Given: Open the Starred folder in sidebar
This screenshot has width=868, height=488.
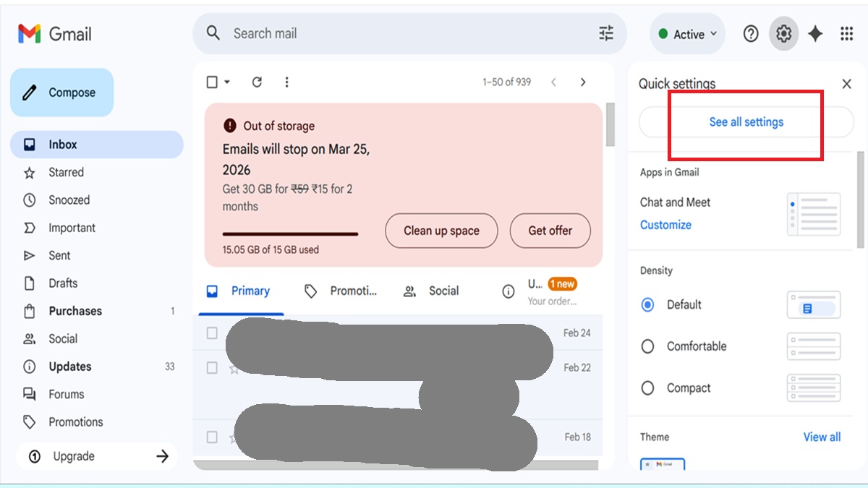Looking at the screenshot, I should [x=66, y=173].
